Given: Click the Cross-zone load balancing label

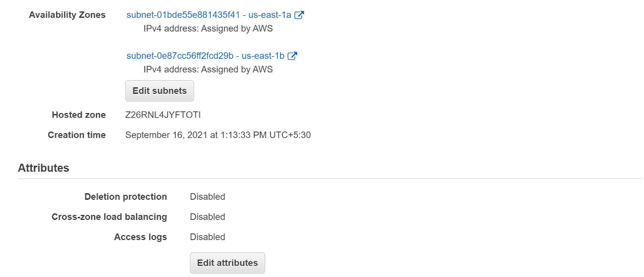Looking at the screenshot, I should click(109, 217).
